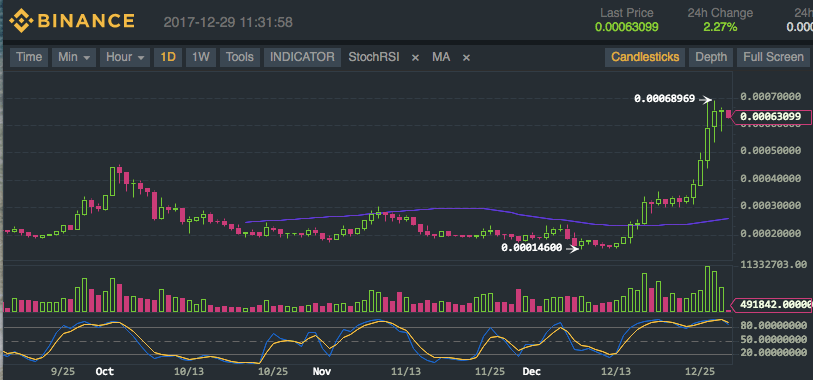Click the 10/25 date axis label

point(273,372)
